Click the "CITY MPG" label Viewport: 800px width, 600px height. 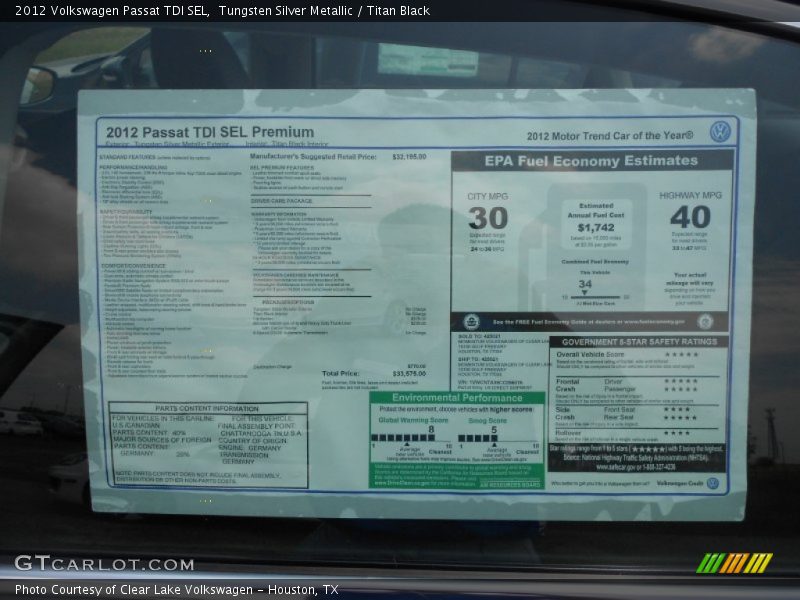pos(487,196)
